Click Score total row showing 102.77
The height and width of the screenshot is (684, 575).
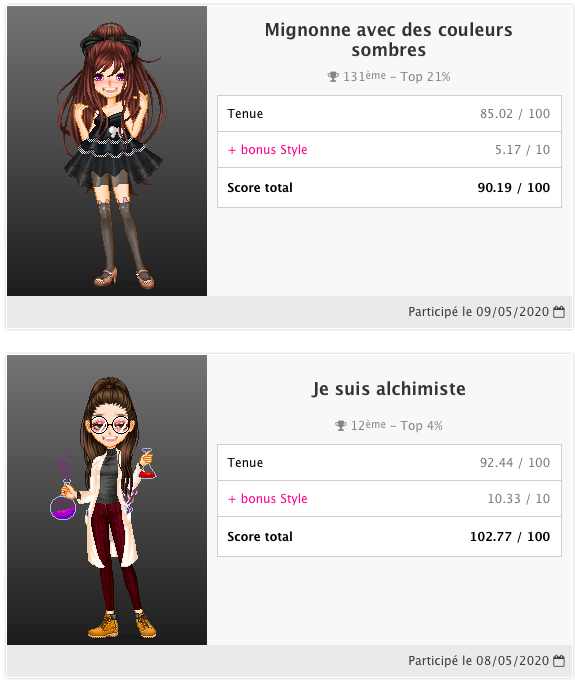tap(389, 537)
